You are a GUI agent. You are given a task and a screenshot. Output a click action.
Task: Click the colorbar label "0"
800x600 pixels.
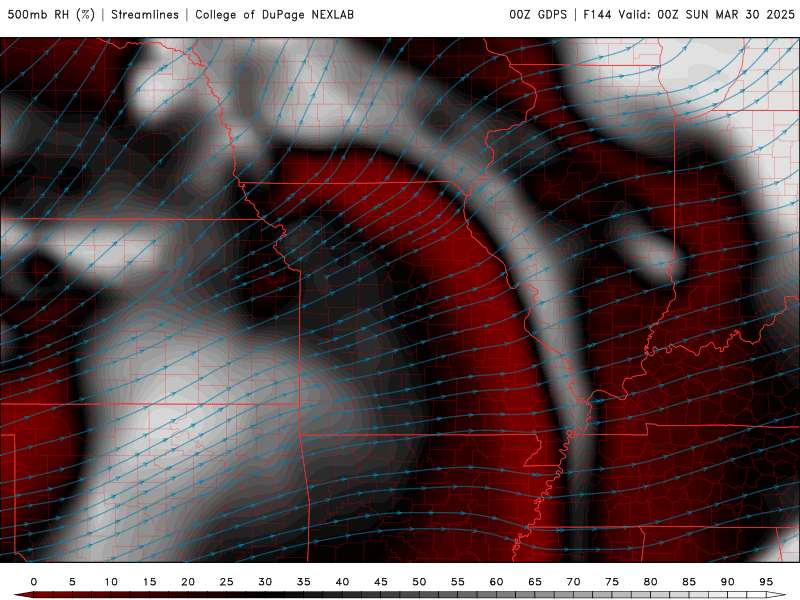tap(34, 582)
